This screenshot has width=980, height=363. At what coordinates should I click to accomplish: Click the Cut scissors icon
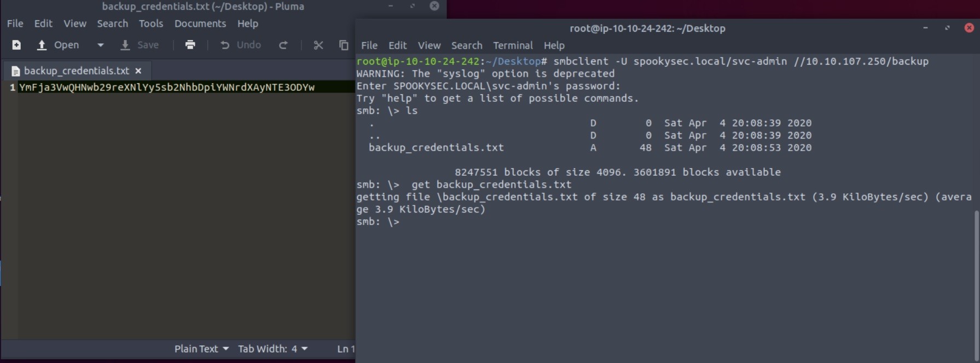coord(318,45)
